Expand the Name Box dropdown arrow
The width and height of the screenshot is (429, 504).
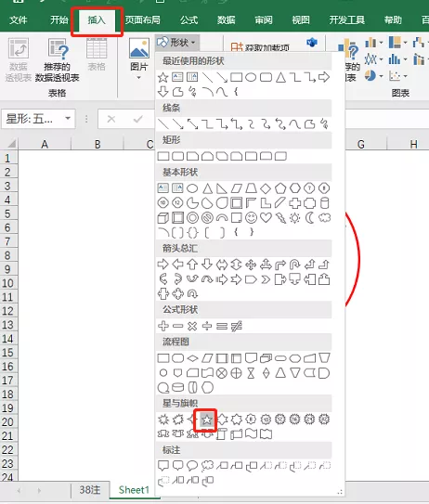[x=68, y=119]
